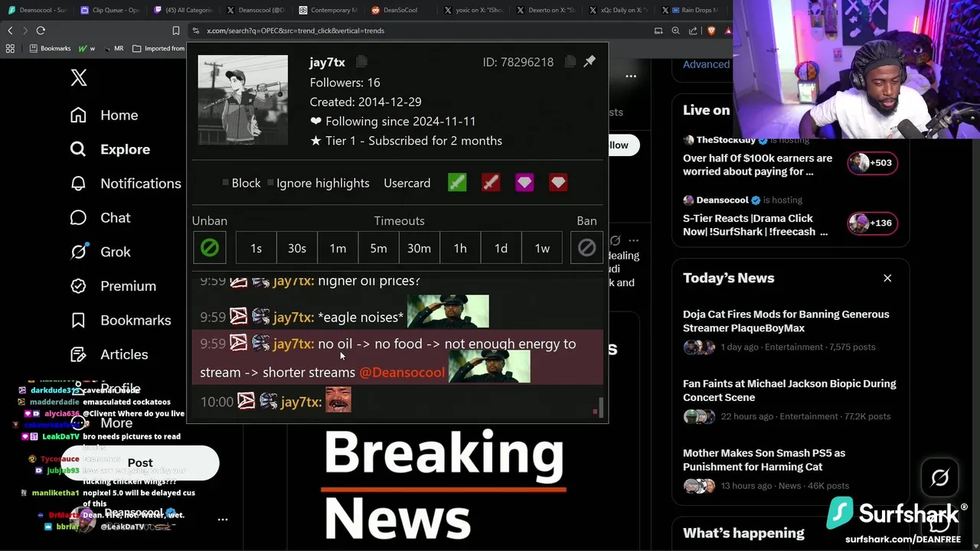Click the jay7tx profile avatar

pyautogui.click(x=243, y=100)
